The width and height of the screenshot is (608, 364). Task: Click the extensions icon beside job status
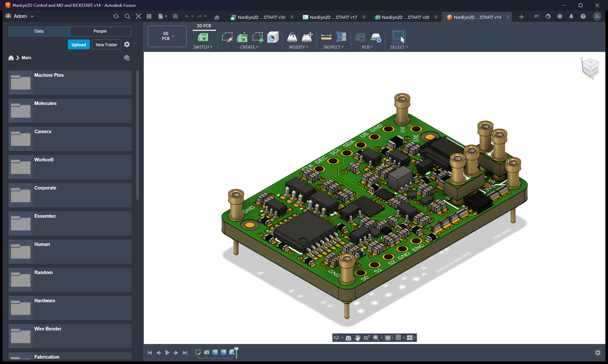tap(548, 16)
